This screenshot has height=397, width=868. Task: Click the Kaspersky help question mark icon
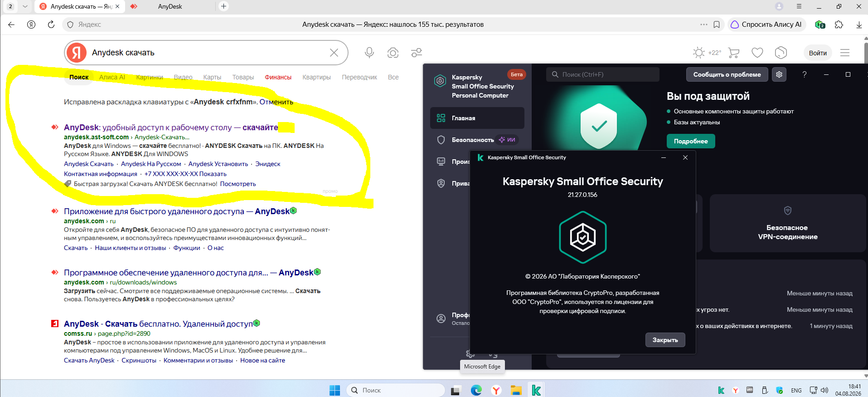[x=805, y=74]
